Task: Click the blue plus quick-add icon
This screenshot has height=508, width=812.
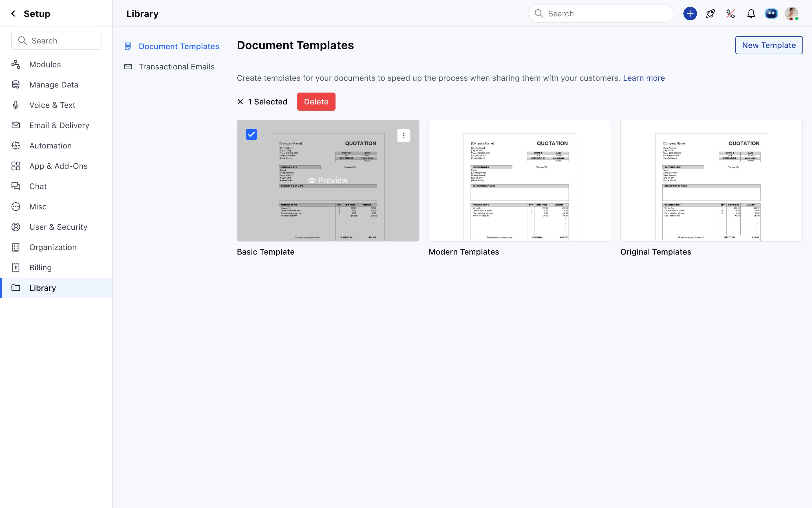Action: (690, 14)
